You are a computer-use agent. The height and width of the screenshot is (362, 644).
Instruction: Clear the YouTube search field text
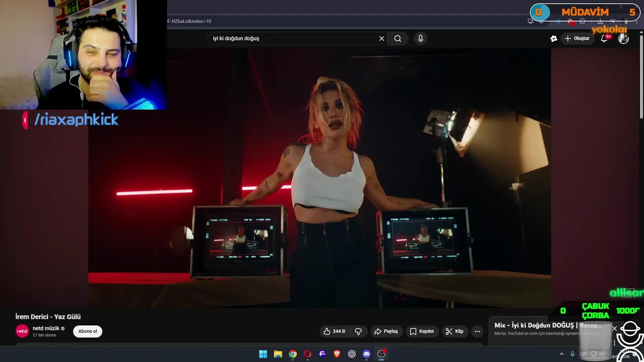point(381,39)
